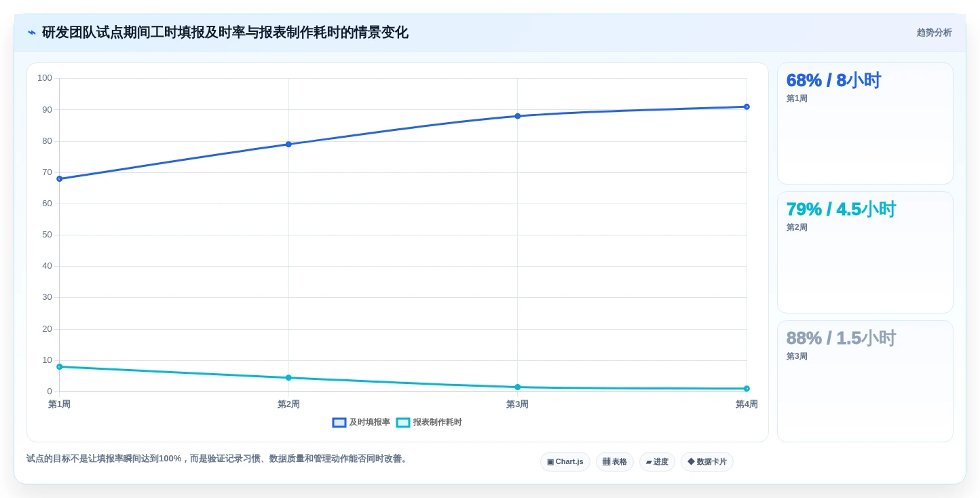This screenshot has height=498, width=980.
Task: Select the Chart.js pill button
Action: pyautogui.click(x=565, y=462)
